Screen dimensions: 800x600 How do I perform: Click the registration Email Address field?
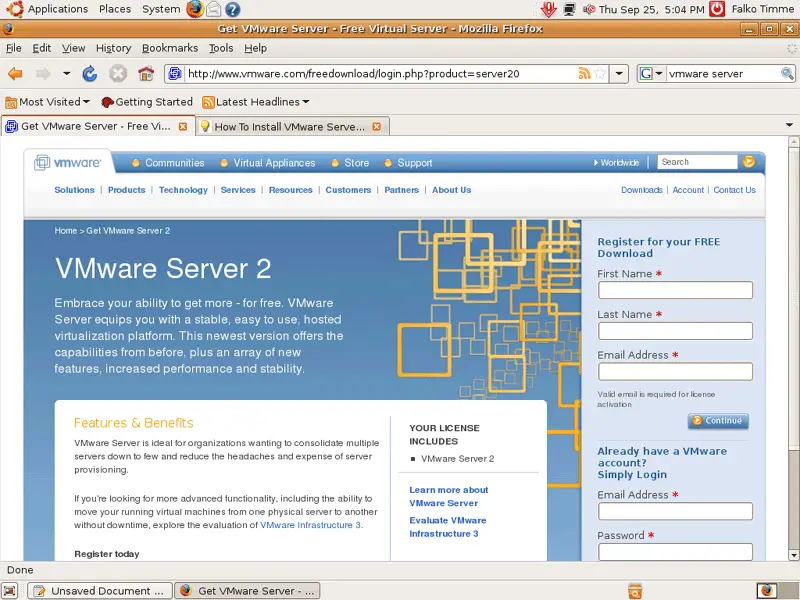(x=675, y=371)
